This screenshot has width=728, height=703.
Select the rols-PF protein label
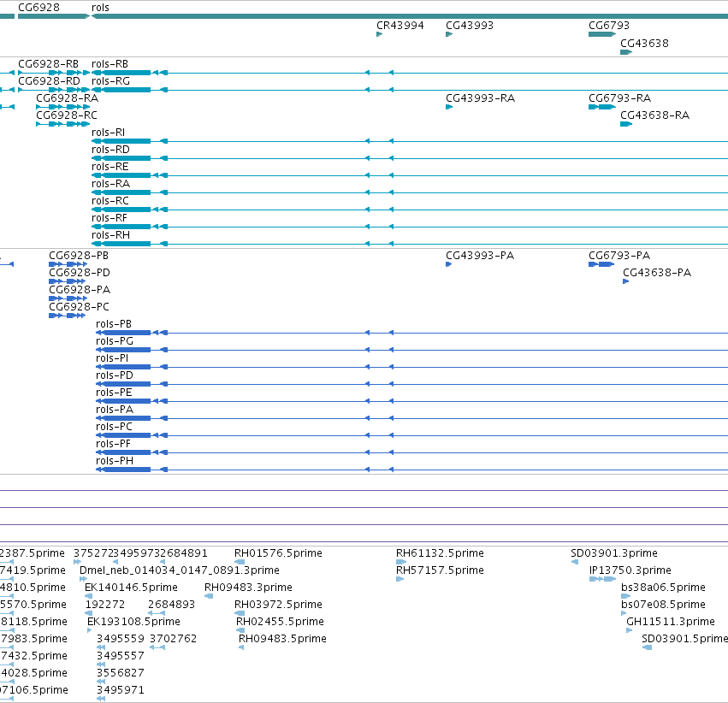pyautogui.click(x=113, y=445)
